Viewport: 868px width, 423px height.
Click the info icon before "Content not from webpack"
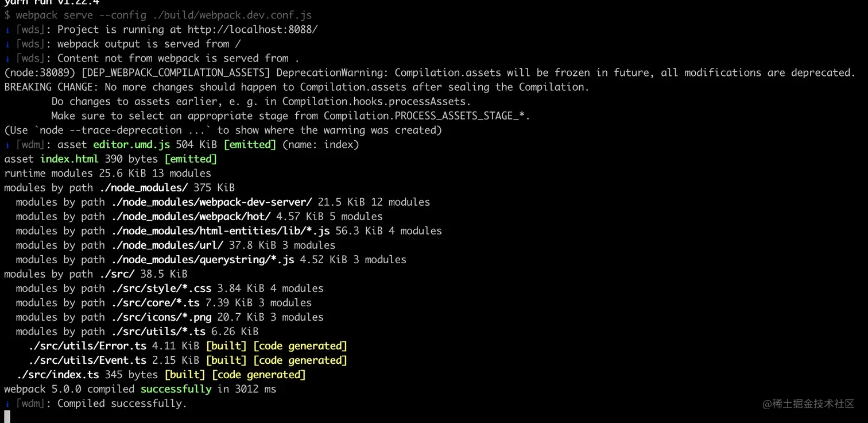(x=7, y=59)
